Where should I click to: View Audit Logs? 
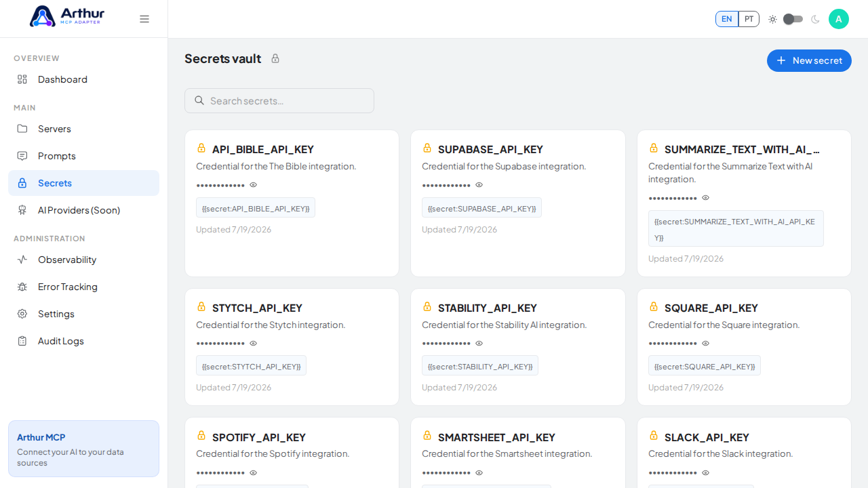pos(83,341)
